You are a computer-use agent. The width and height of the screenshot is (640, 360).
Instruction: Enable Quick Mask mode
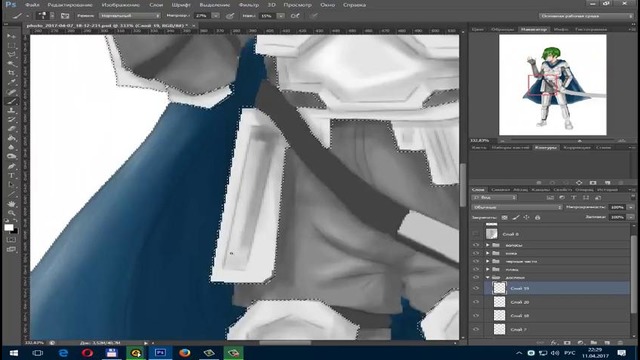click(x=11, y=240)
